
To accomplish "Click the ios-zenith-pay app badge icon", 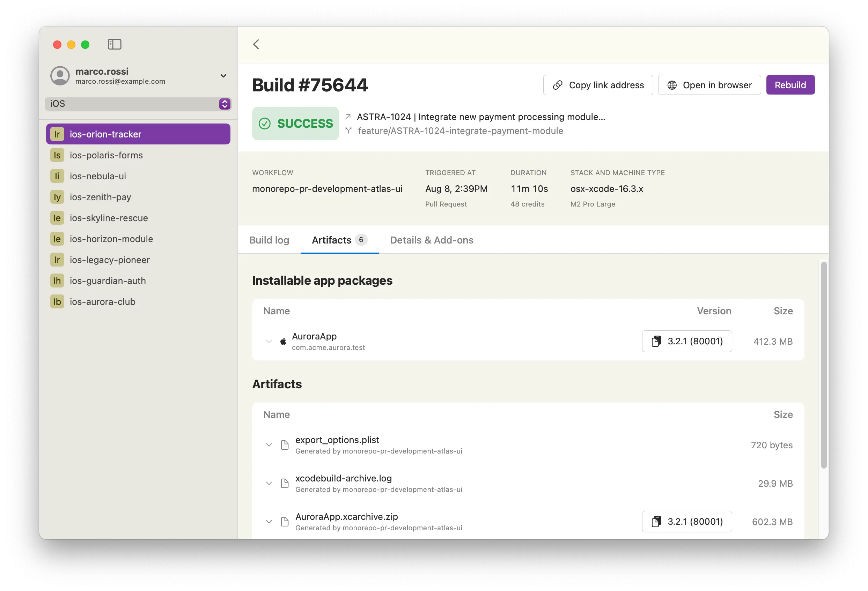I will pos(57,197).
